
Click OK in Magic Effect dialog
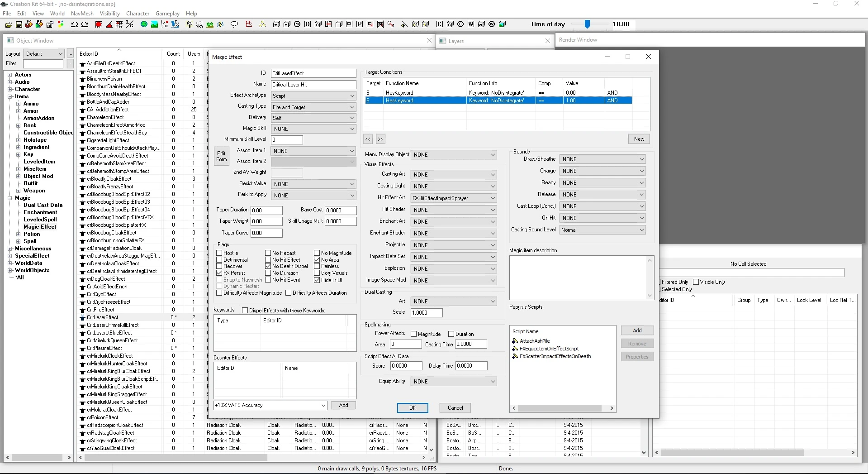click(413, 408)
